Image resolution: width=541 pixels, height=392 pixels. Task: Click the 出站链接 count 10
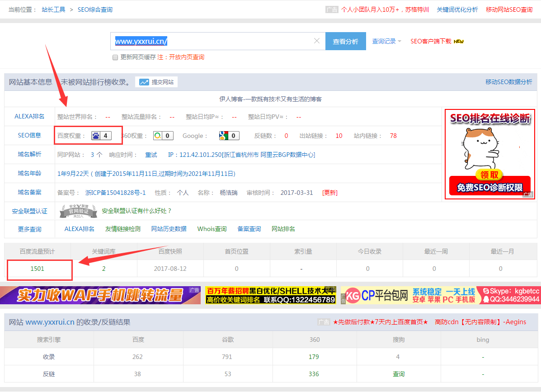(x=339, y=136)
